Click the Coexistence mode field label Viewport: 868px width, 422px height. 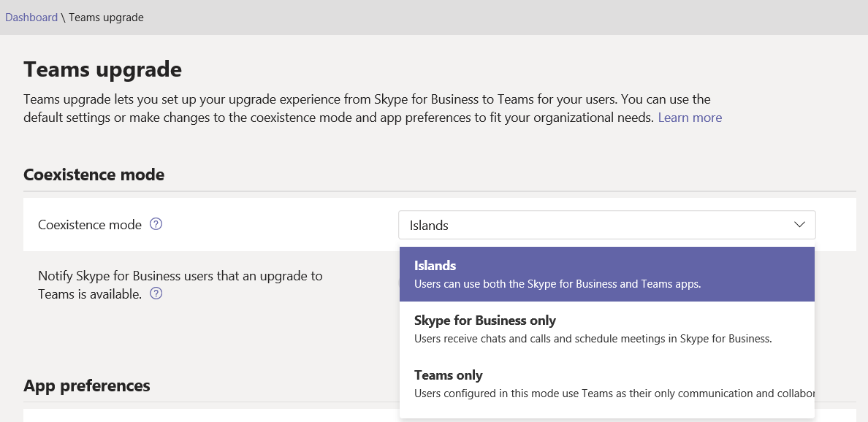point(89,225)
